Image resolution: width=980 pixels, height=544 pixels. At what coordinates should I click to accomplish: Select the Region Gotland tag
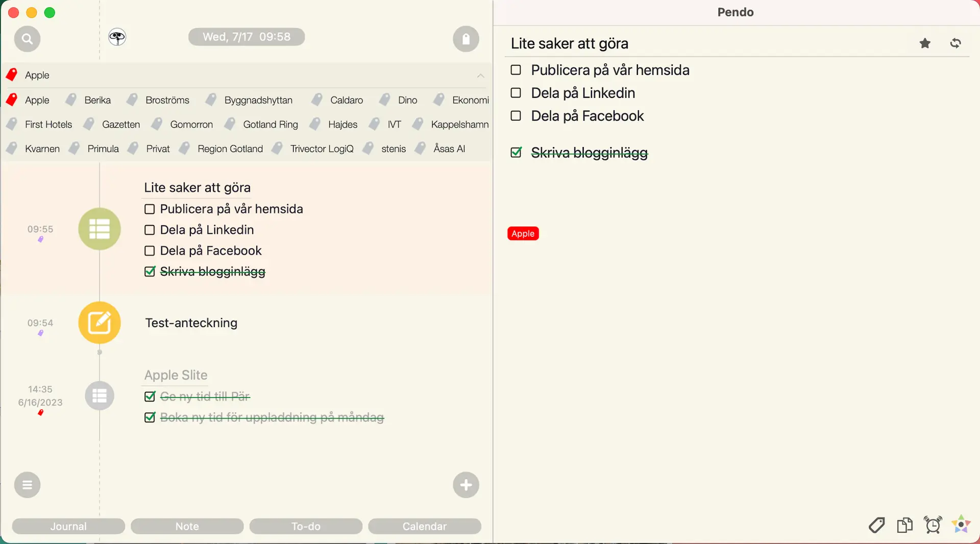pos(230,149)
